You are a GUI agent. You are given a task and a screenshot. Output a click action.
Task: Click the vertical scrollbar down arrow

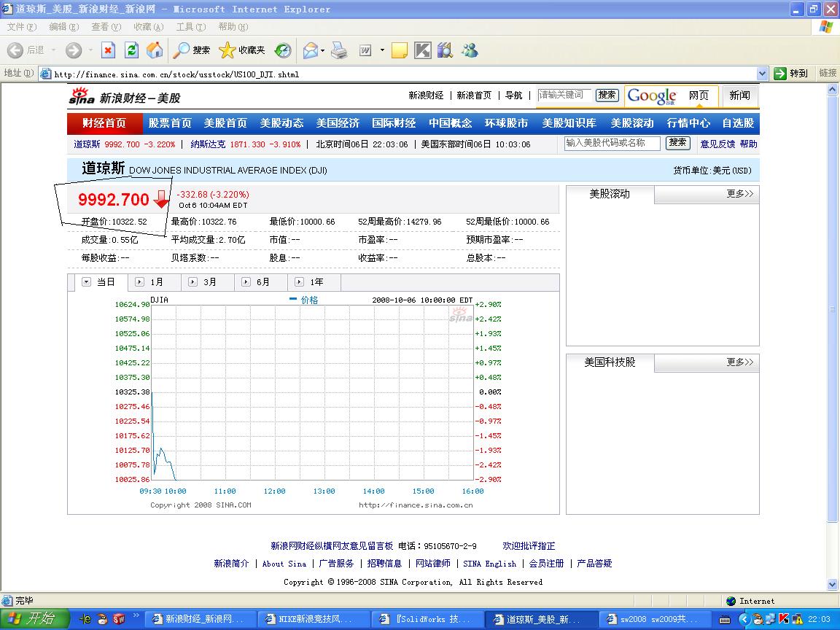click(832, 584)
